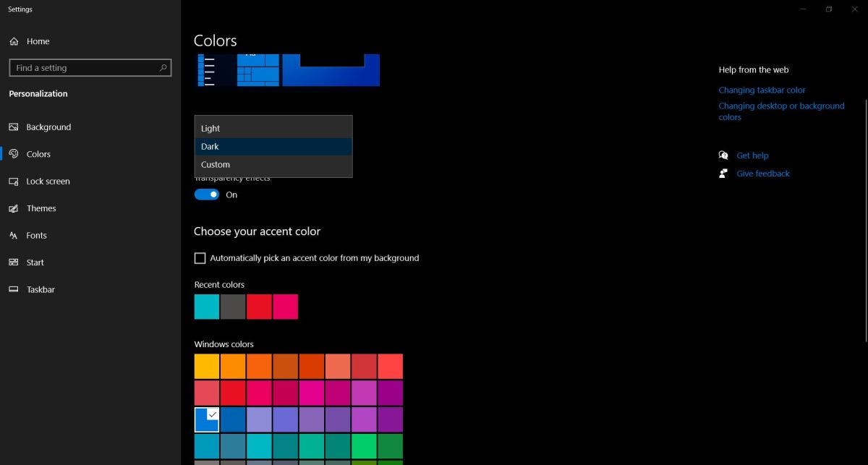The height and width of the screenshot is (465, 868).
Task: Click the Give feedback link
Action: 762,174
